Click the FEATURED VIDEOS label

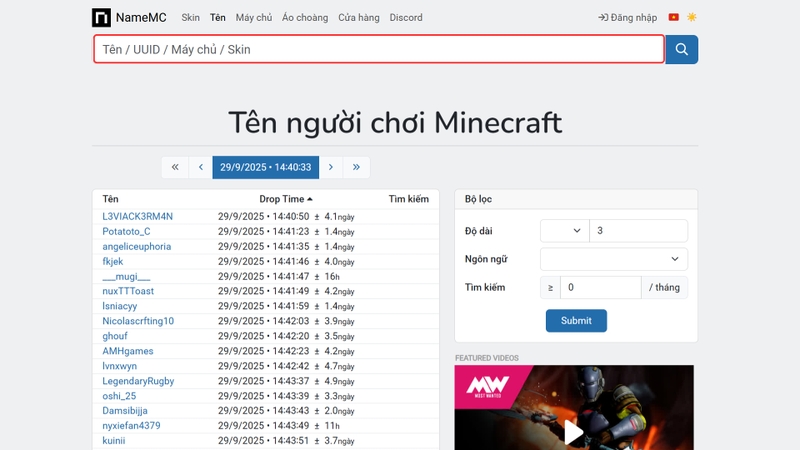pos(487,358)
